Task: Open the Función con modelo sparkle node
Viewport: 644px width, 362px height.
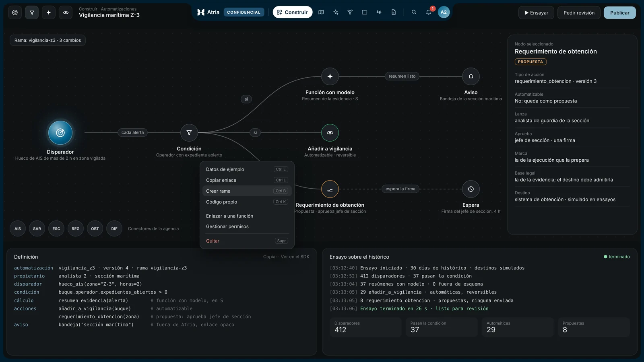Action: pyautogui.click(x=330, y=76)
